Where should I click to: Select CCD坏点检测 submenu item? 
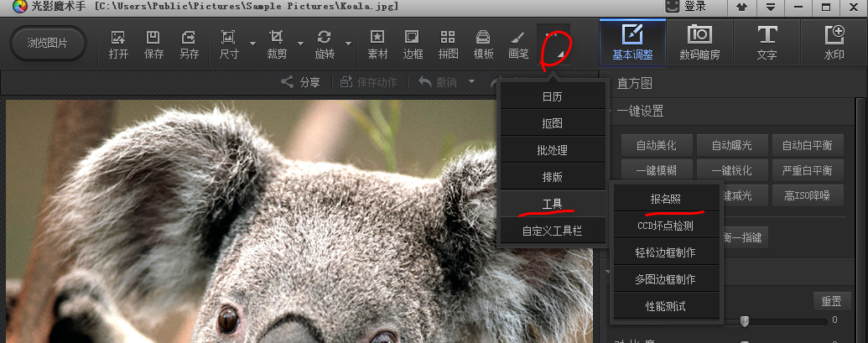[x=666, y=226]
